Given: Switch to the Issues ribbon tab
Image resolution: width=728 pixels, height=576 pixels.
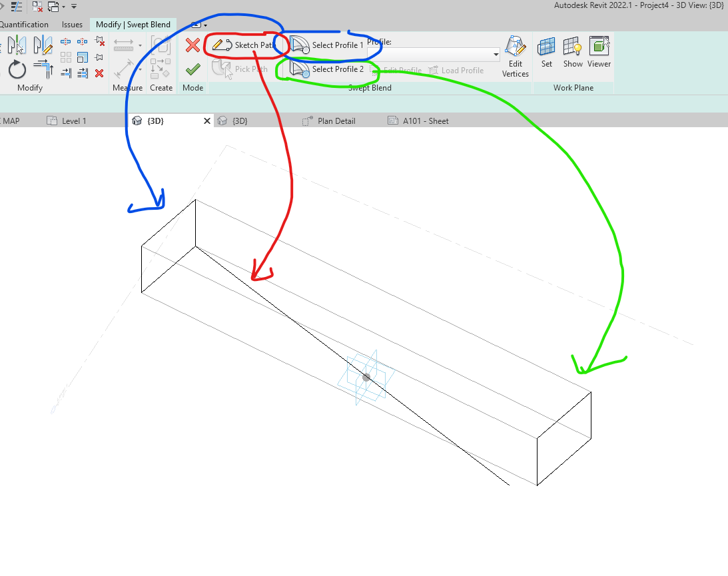Looking at the screenshot, I should tap(71, 24).
